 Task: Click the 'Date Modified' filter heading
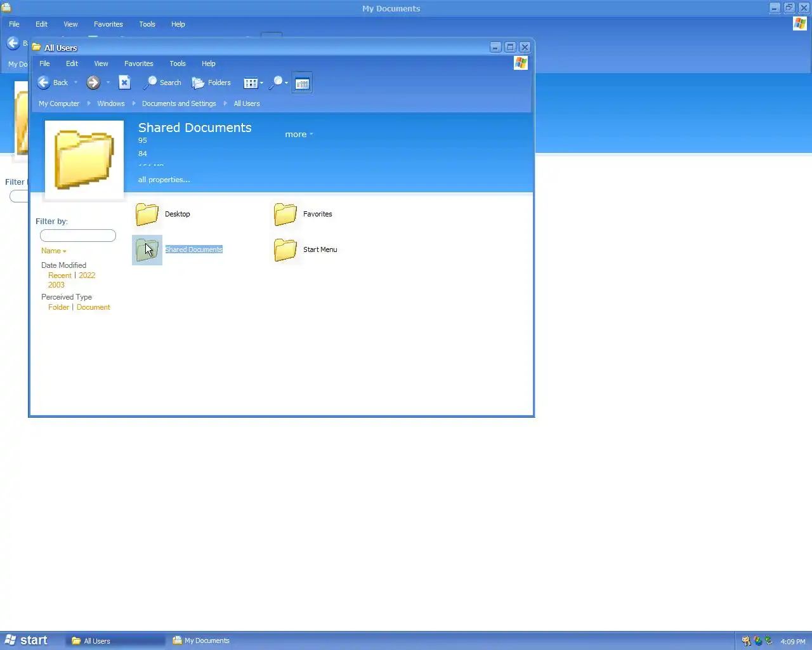pos(63,265)
